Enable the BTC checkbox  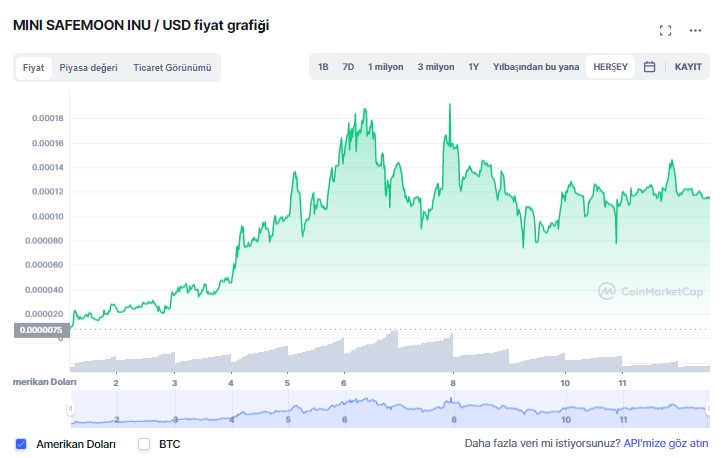pyautogui.click(x=144, y=444)
